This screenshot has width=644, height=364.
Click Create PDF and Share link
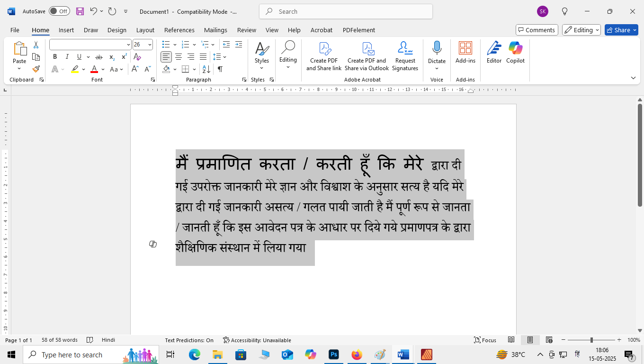324,56
